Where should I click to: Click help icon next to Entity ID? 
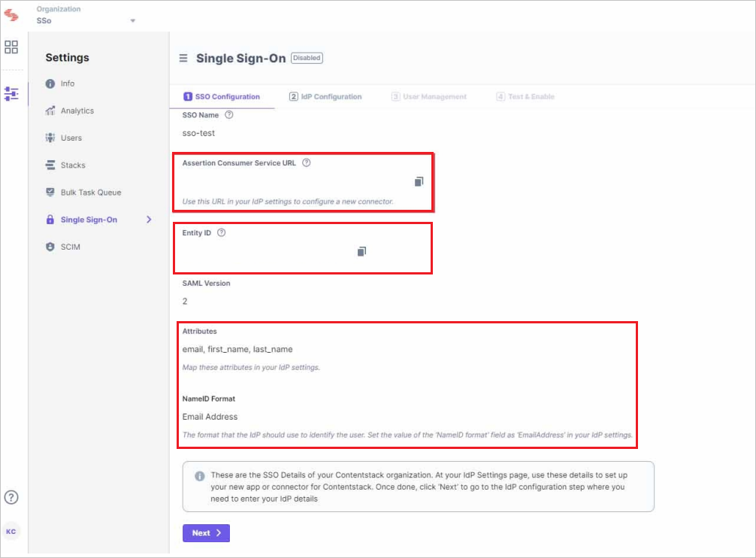pyautogui.click(x=221, y=233)
